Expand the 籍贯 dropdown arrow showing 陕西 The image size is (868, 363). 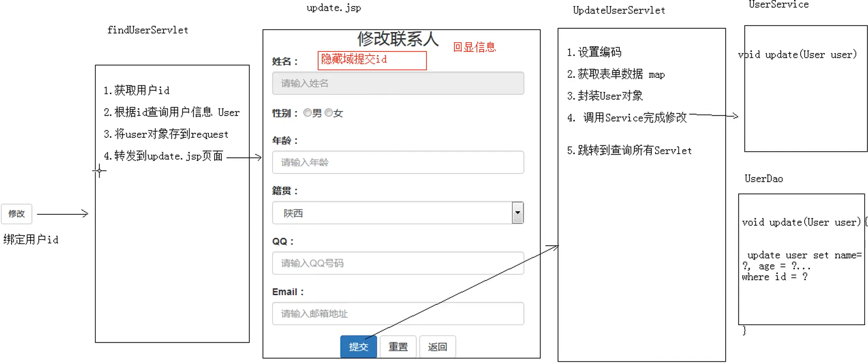pos(518,213)
